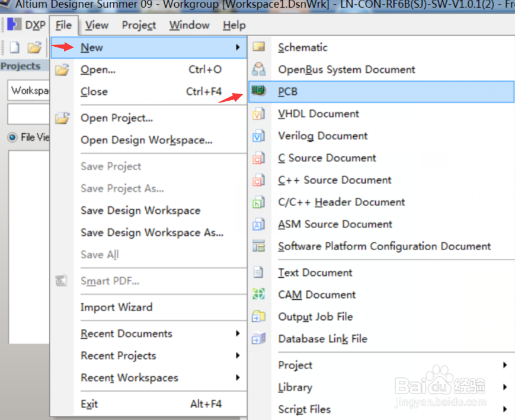Screen dimensions: 515x420
Task: Expand the Library submenu in New
Action: pyautogui.click(x=505, y=387)
